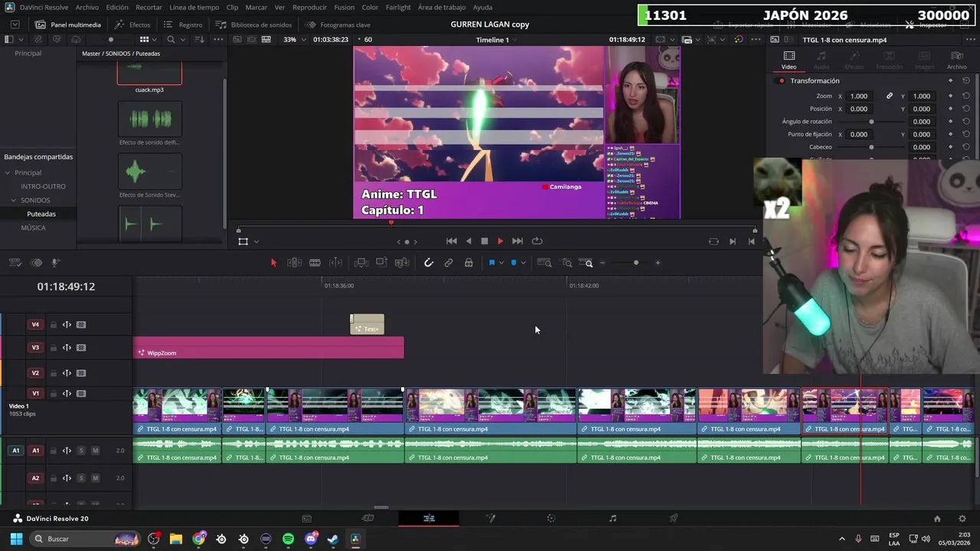Mute the A2 audio track
Viewport: 980px width, 551px height.
tap(96, 478)
